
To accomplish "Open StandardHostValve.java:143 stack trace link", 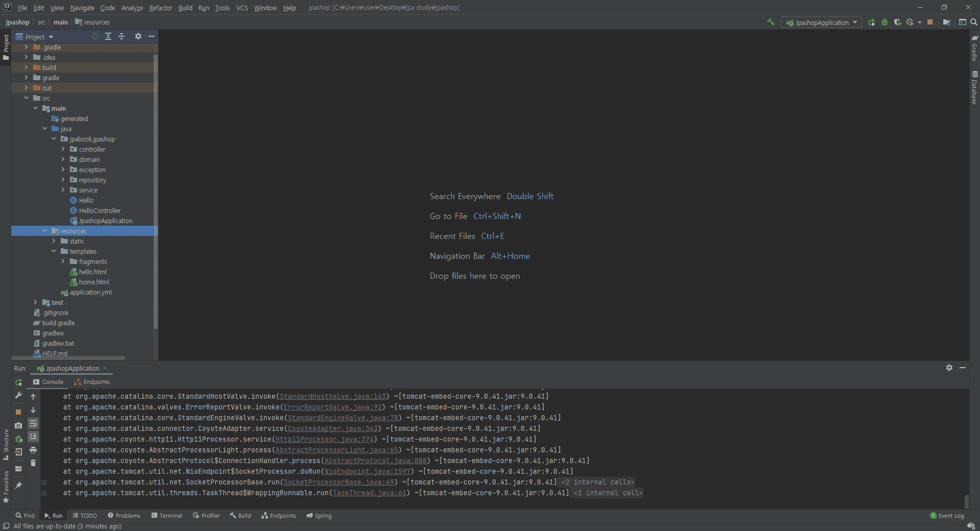I will 333,396.
